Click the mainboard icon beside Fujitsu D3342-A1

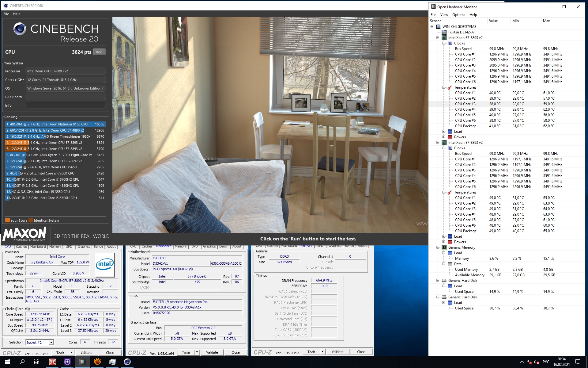click(x=444, y=32)
